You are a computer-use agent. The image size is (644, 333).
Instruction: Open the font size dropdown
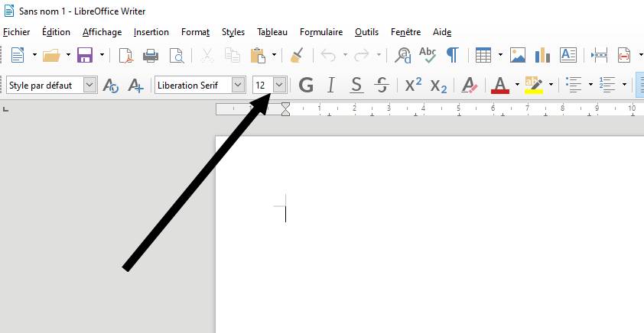(x=280, y=85)
